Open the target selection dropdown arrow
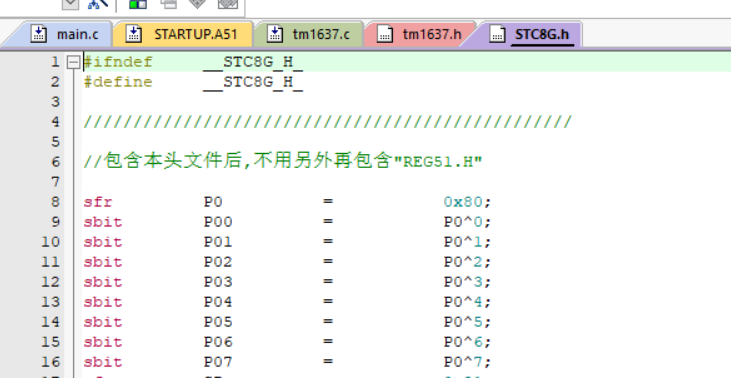 tap(70, 4)
